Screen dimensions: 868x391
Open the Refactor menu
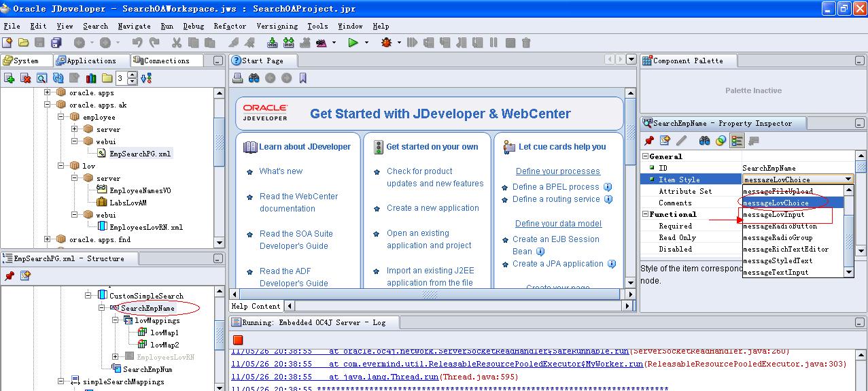(230, 26)
